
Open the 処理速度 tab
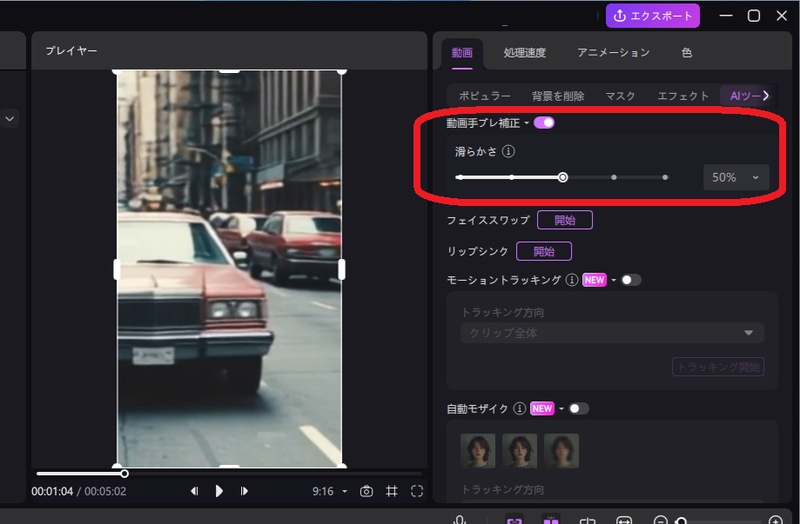[x=524, y=53]
